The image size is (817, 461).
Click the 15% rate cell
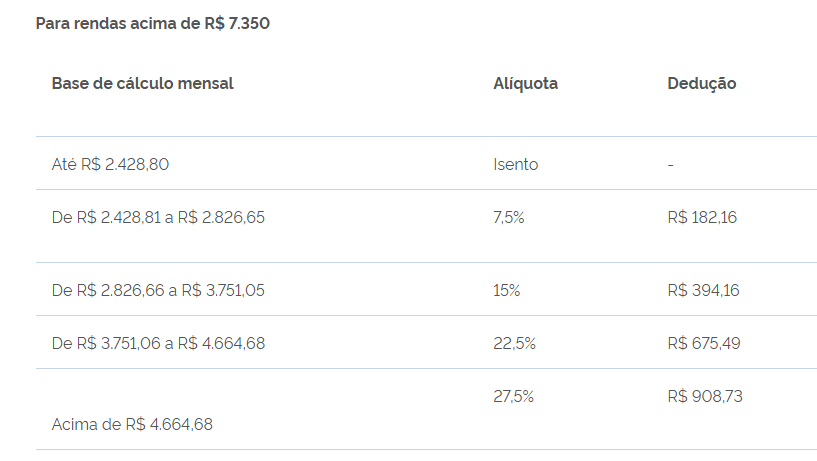pyautogui.click(x=506, y=290)
